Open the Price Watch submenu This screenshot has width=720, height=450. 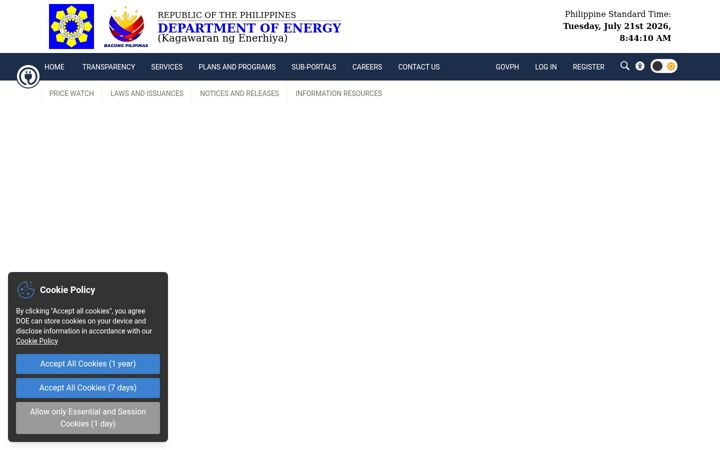(72, 93)
